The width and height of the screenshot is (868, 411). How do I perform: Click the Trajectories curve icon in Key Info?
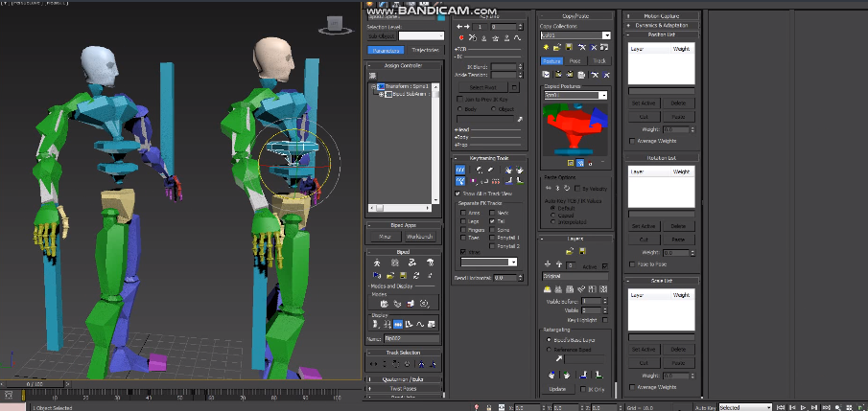517,38
